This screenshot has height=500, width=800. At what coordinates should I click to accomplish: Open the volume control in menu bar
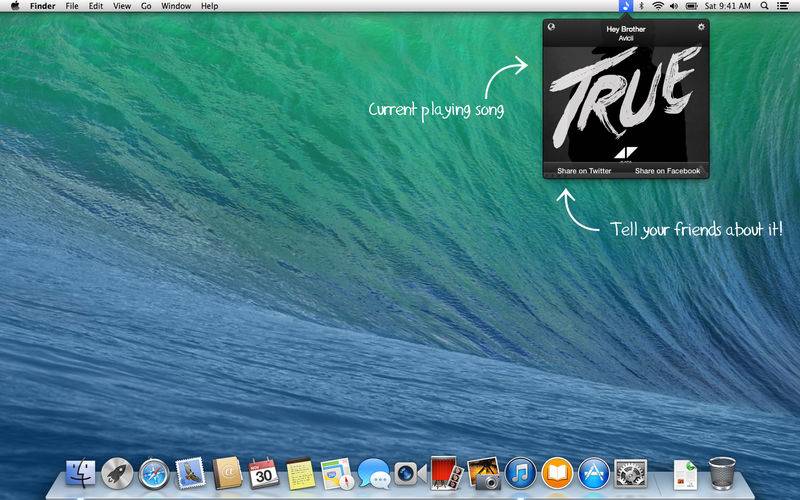click(x=673, y=6)
